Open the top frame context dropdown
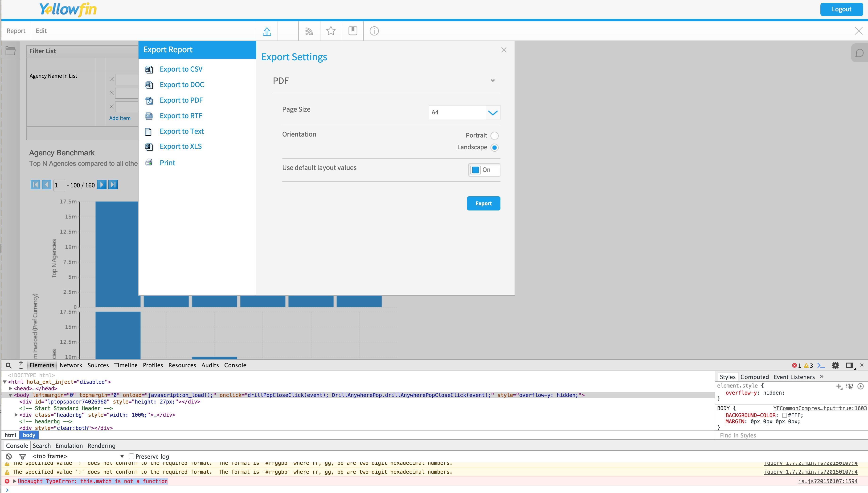This screenshot has width=868, height=493. [78, 457]
